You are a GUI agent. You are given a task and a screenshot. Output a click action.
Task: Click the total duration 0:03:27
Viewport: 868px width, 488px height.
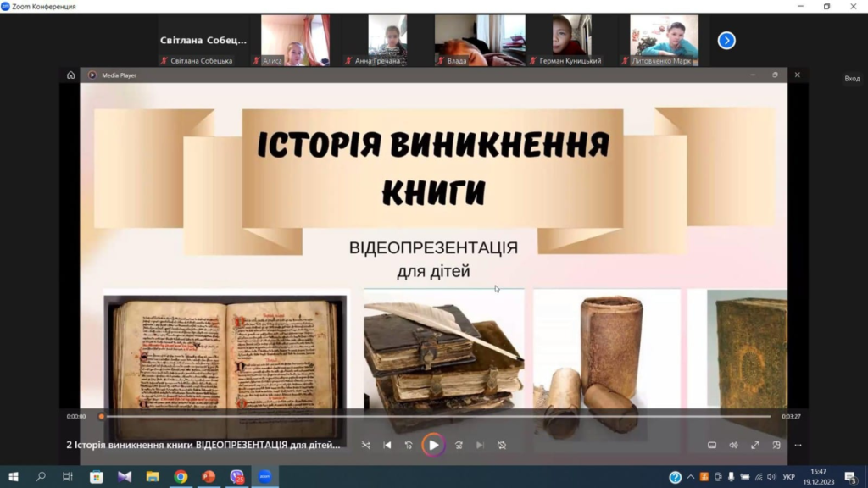tap(791, 417)
